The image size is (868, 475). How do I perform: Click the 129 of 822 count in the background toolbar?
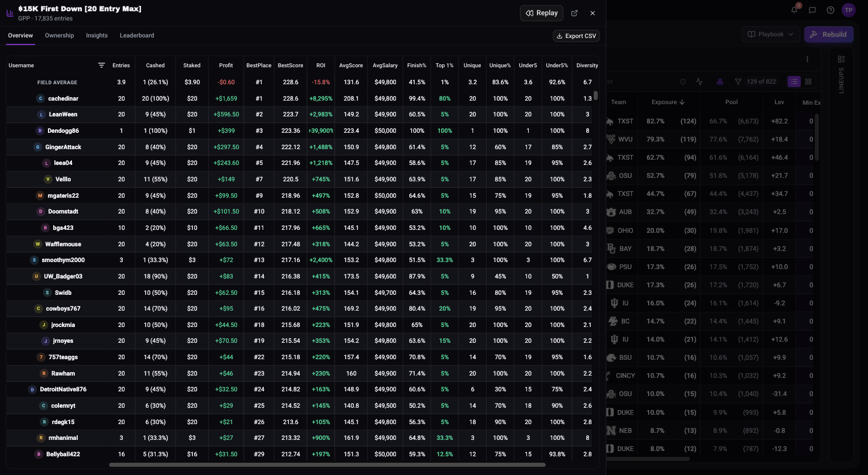pos(761,82)
